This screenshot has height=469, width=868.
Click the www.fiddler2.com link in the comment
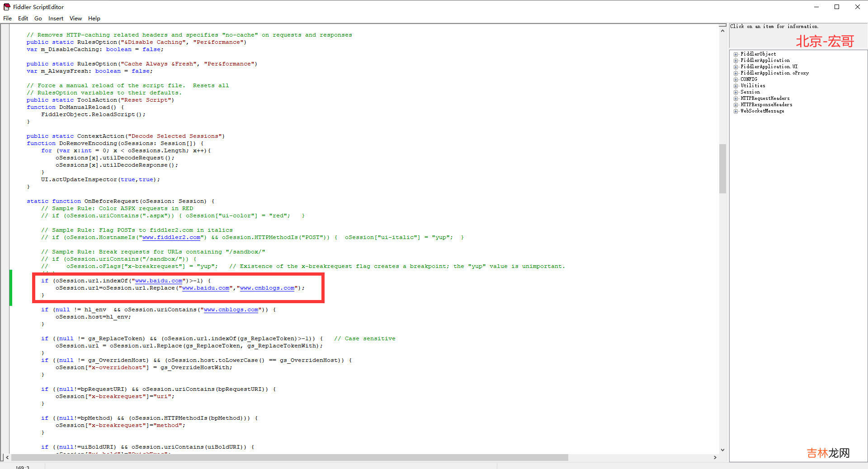[171, 237]
